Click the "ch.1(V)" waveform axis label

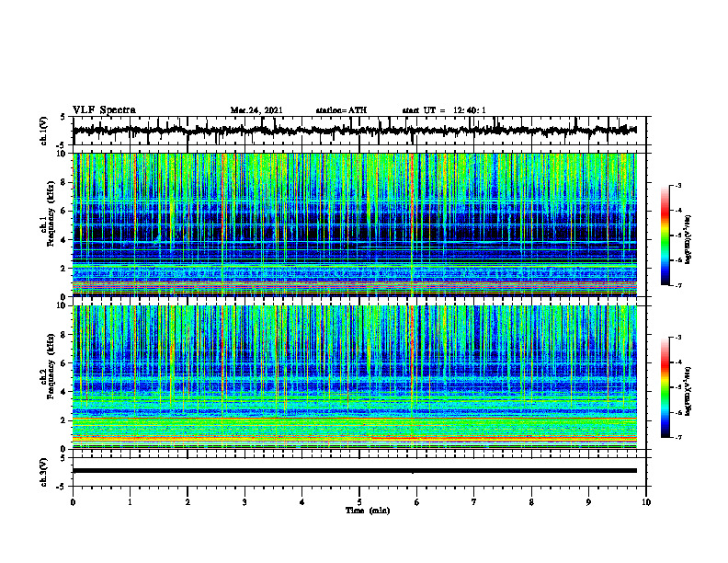[x=44, y=131]
